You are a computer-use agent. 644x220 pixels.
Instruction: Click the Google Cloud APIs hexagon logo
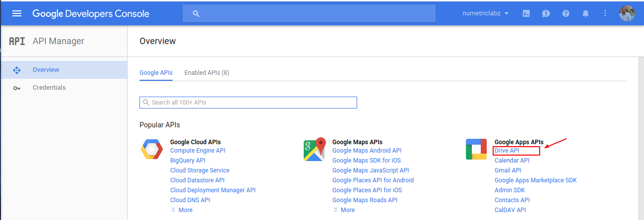pos(152,150)
